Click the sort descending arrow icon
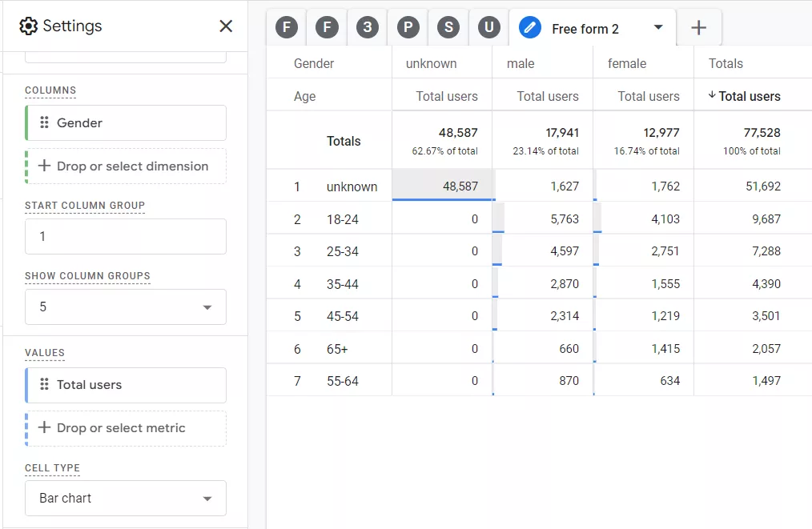The height and width of the screenshot is (529, 812). (x=712, y=94)
